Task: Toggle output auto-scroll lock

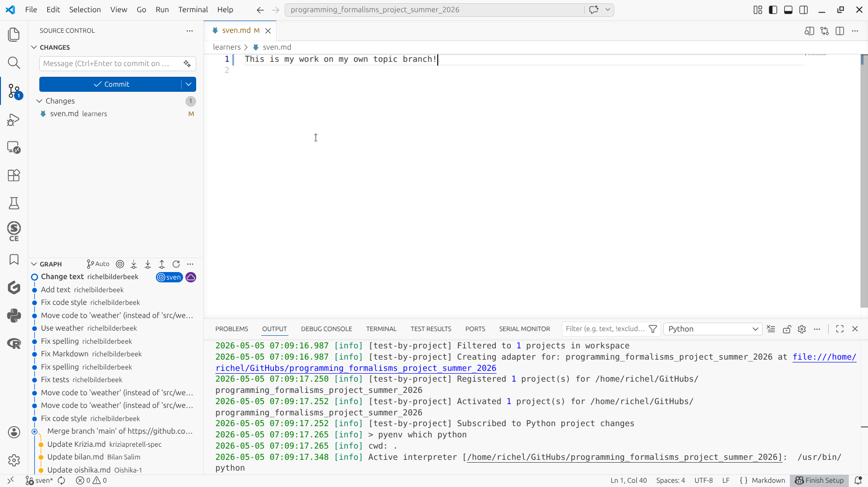Action: (x=787, y=329)
